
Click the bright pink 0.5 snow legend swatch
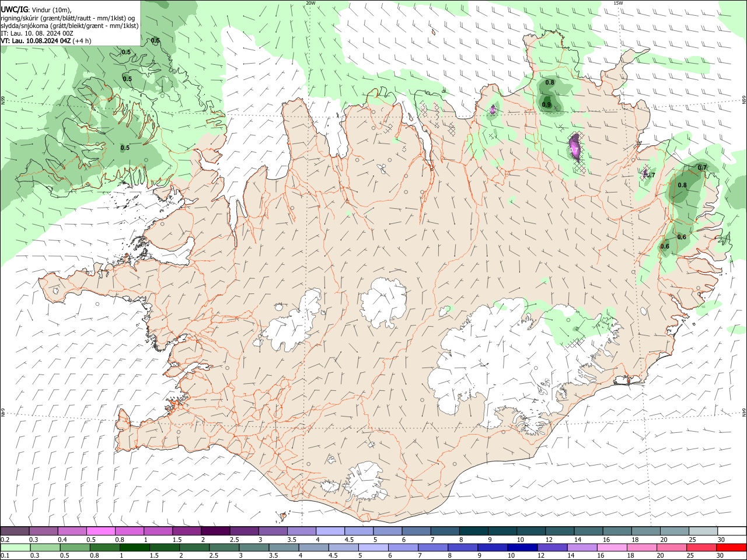tap(100, 531)
